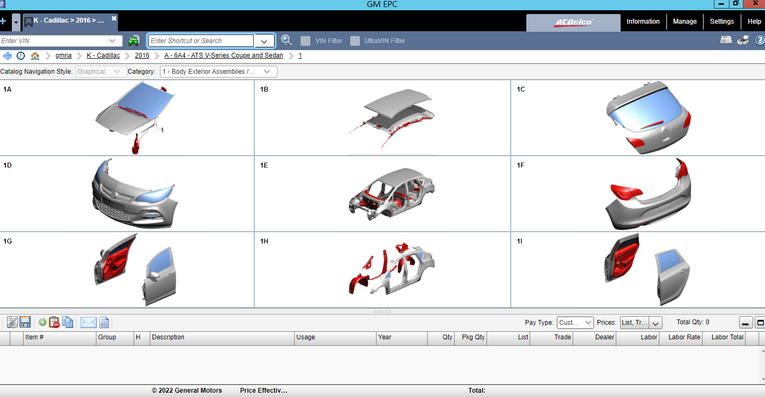This screenshot has height=397, width=765.
Task: Click the save floppy disk icon
Action: point(25,322)
